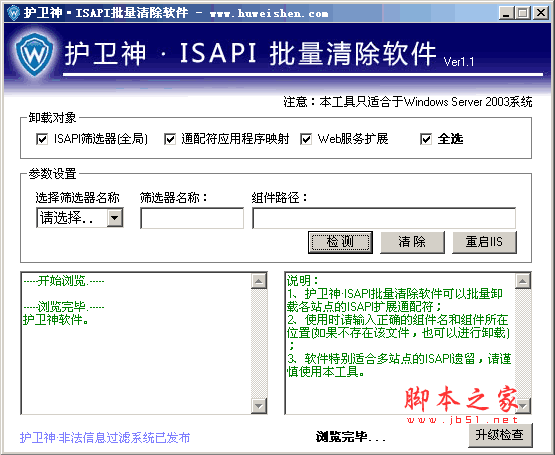Viewport: 555px width, 455px height.
Task: Maximize the window
Action: point(523,13)
